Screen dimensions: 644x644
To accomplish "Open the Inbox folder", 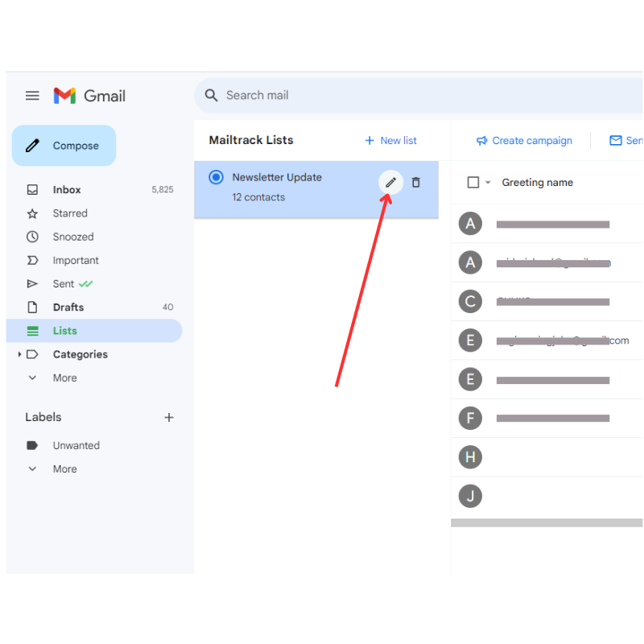I will 94,189.
